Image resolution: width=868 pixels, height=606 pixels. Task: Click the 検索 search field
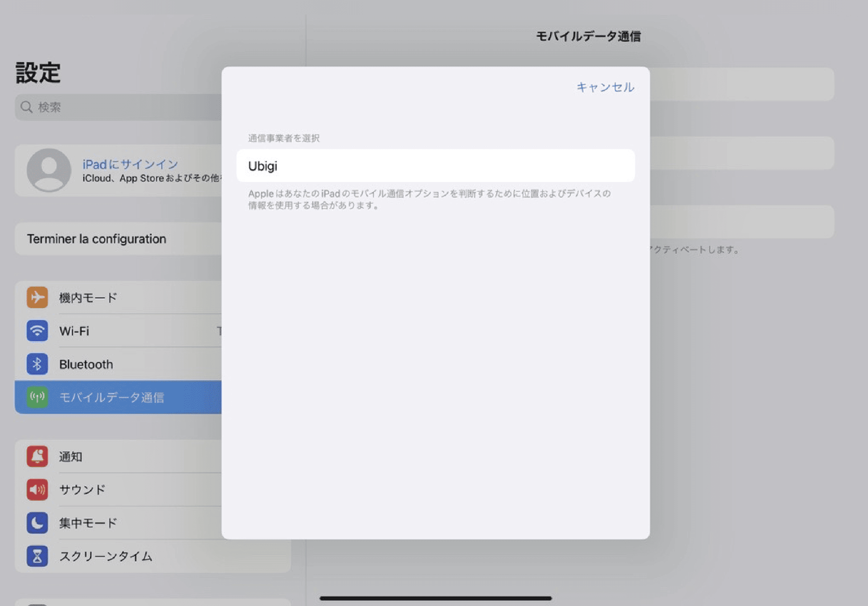[118, 107]
